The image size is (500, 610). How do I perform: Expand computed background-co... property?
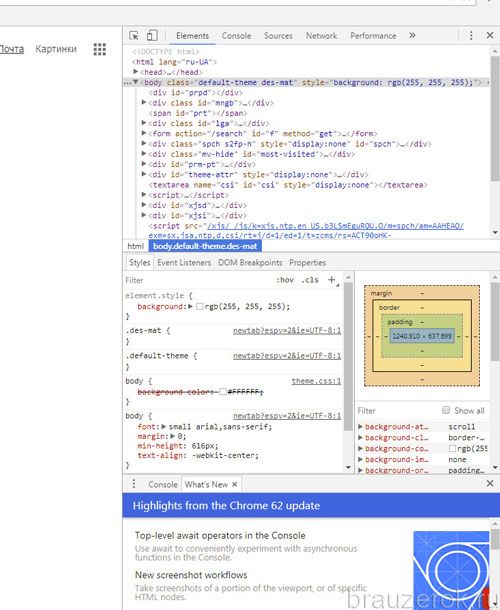coord(360,449)
